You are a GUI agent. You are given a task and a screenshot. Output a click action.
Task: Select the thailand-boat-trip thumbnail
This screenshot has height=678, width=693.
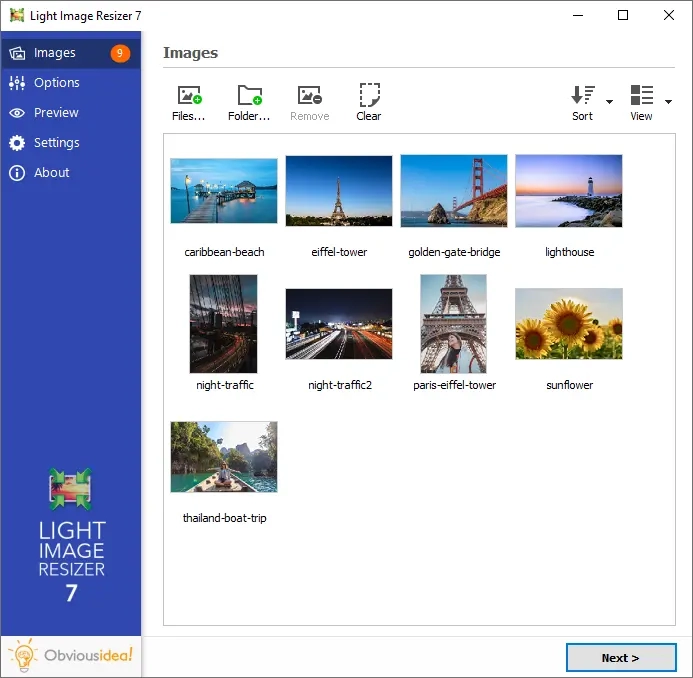click(224, 457)
